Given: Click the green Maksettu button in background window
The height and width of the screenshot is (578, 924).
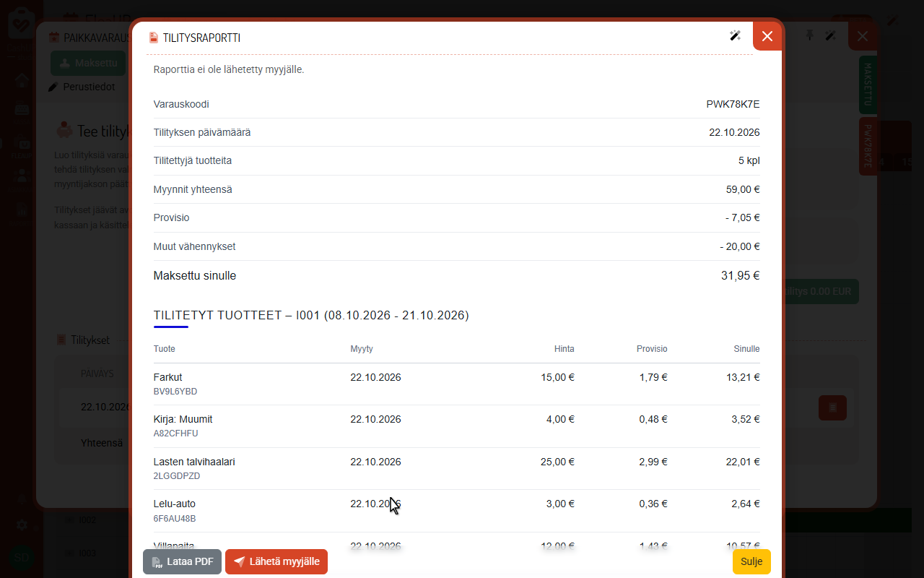Looking at the screenshot, I should [88, 63].
